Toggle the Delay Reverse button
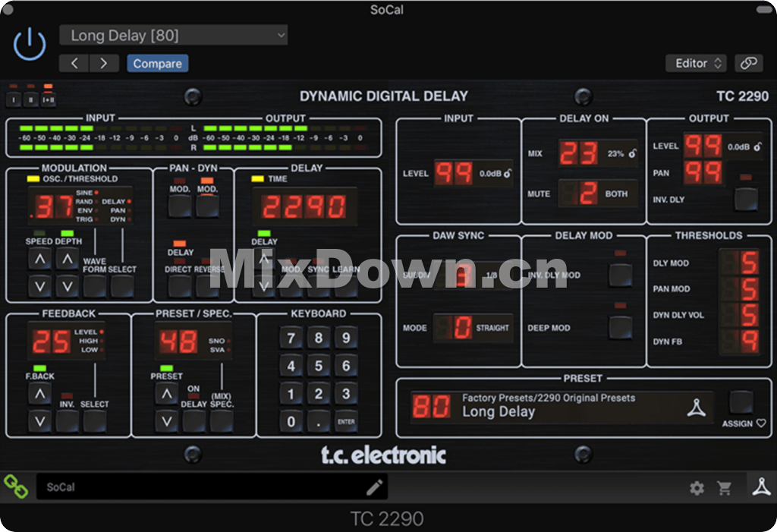The height and width of the screenshot is (532, 777). coord(207,286)
